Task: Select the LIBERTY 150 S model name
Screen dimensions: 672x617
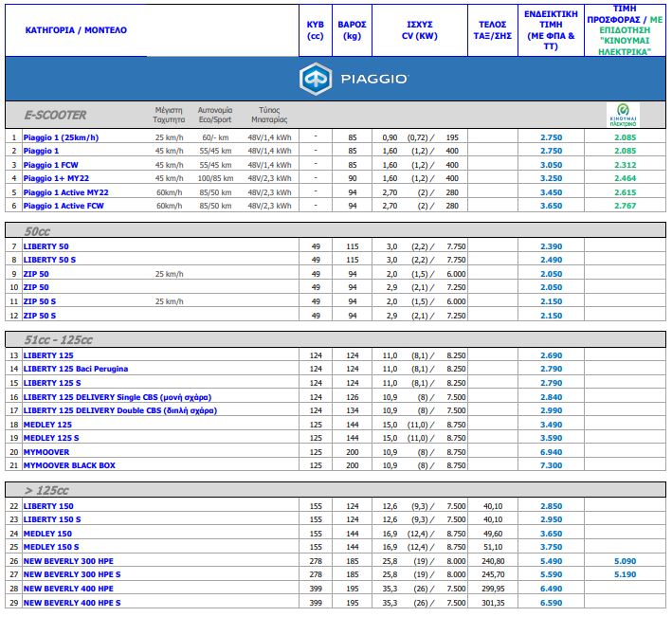Action: (x=52, y=519)
